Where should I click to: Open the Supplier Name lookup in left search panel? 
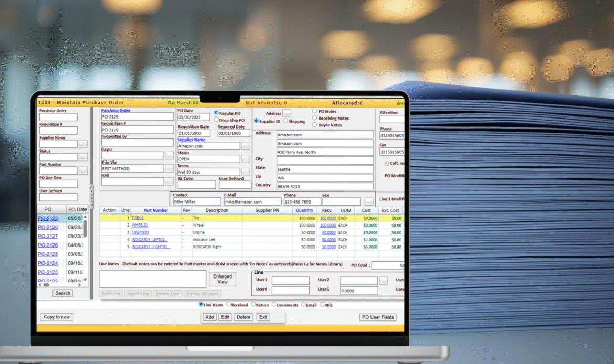(x=83, y=144)
